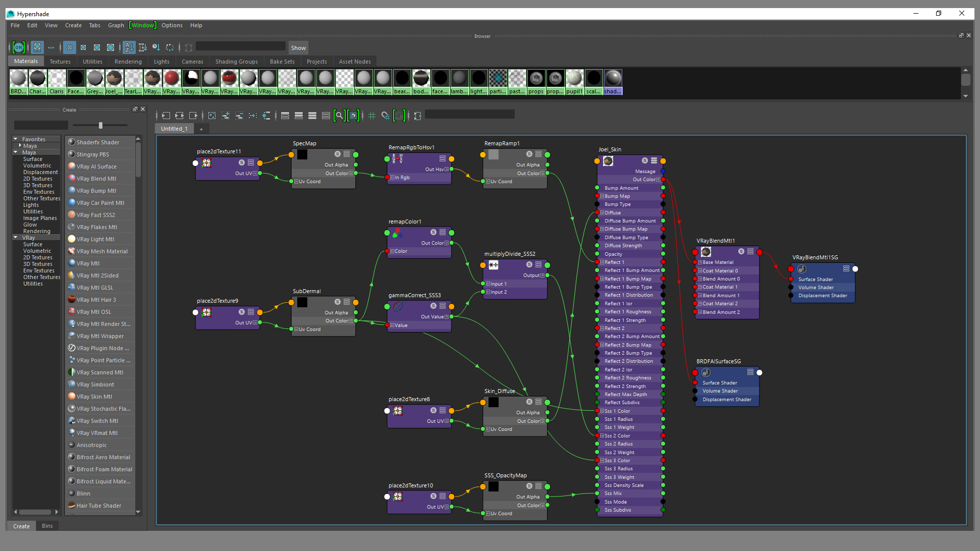Toggle solo on Joel_Skin node
The height and width of the screenshot is (551, 980).
tap(645, 160)
